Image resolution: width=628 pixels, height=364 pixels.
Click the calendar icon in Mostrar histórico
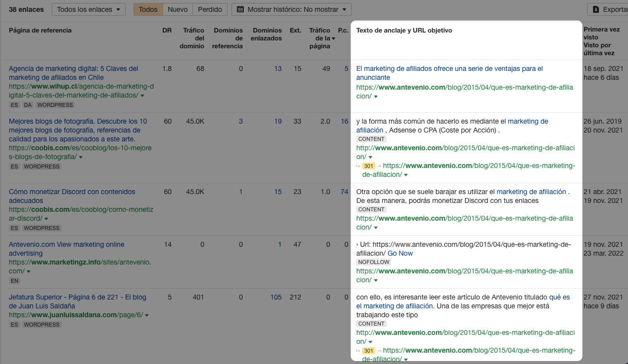(x=240, y=9)
